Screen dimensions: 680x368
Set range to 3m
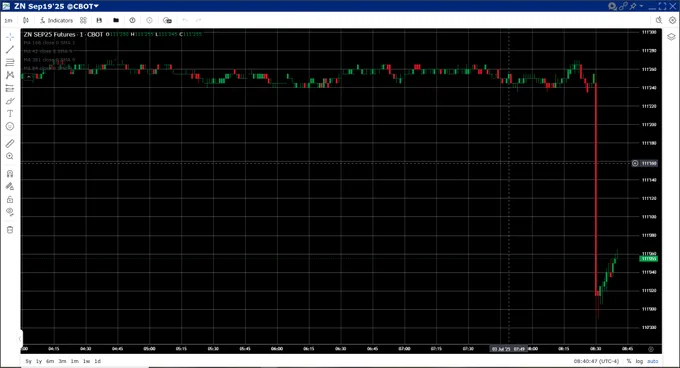[62, 361]
